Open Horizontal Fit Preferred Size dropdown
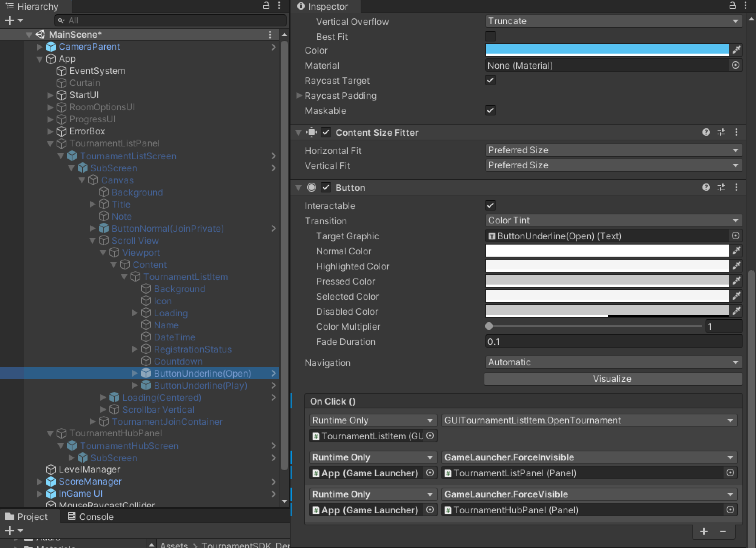Screen dimensions: 756x548 (x=613, y=150)
